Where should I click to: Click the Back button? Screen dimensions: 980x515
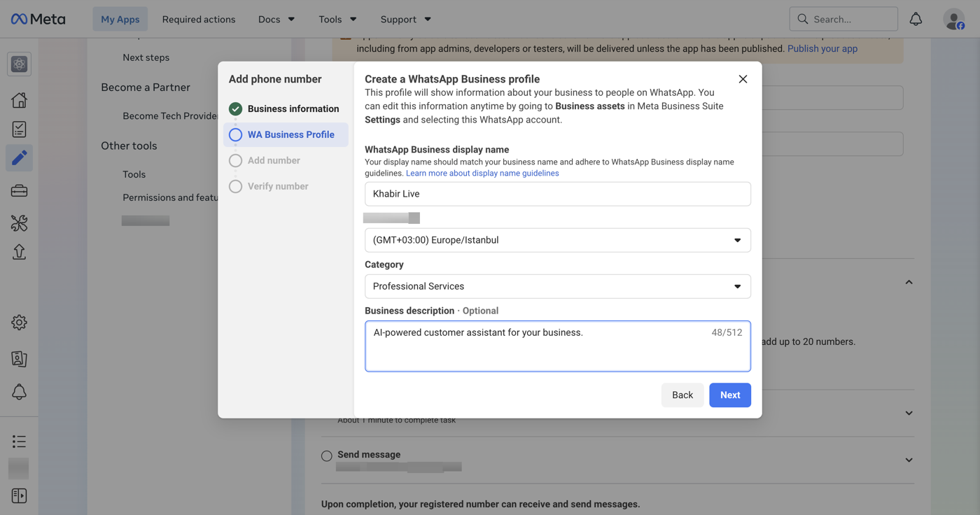tap(682, 395)
